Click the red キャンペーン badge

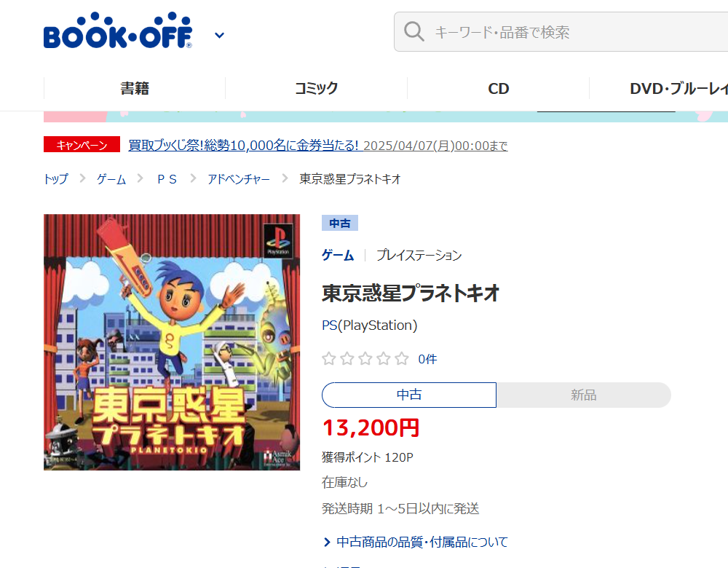click(x=82, y=144)
